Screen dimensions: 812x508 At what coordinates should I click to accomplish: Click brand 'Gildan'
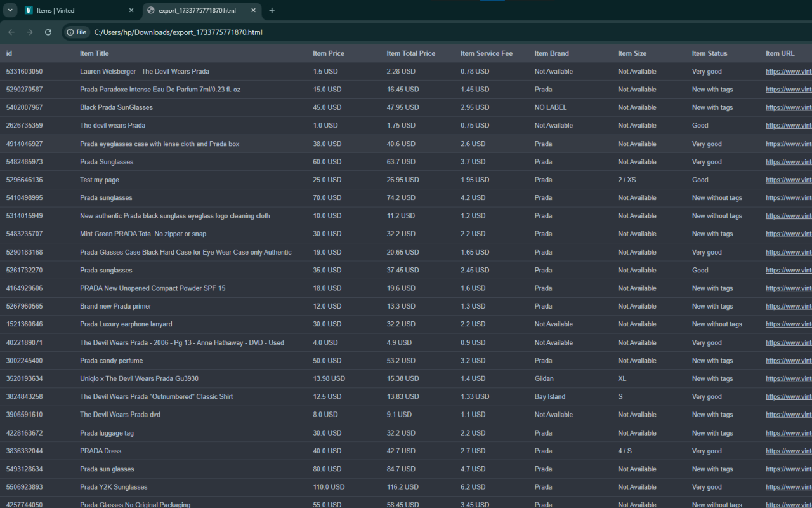(544, 378)
